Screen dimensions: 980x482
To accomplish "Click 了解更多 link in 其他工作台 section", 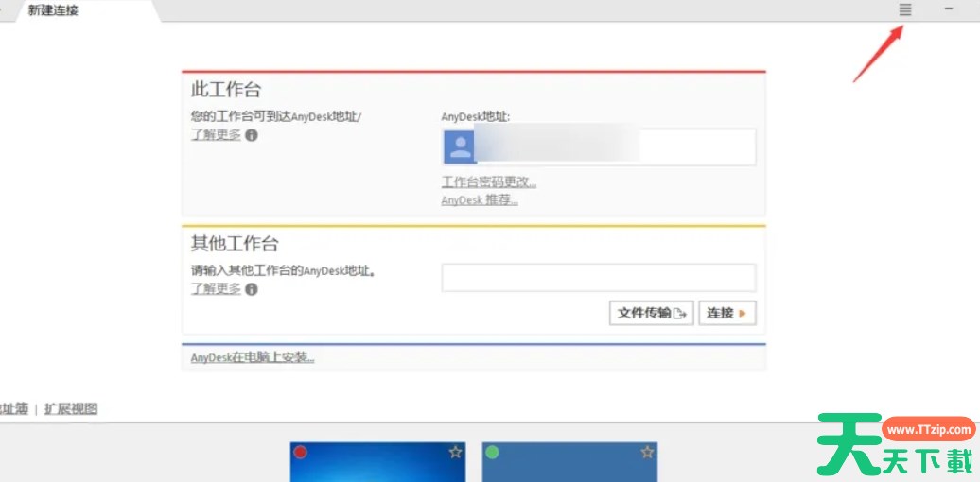I will pyautogui.click(x=216, y=289).
